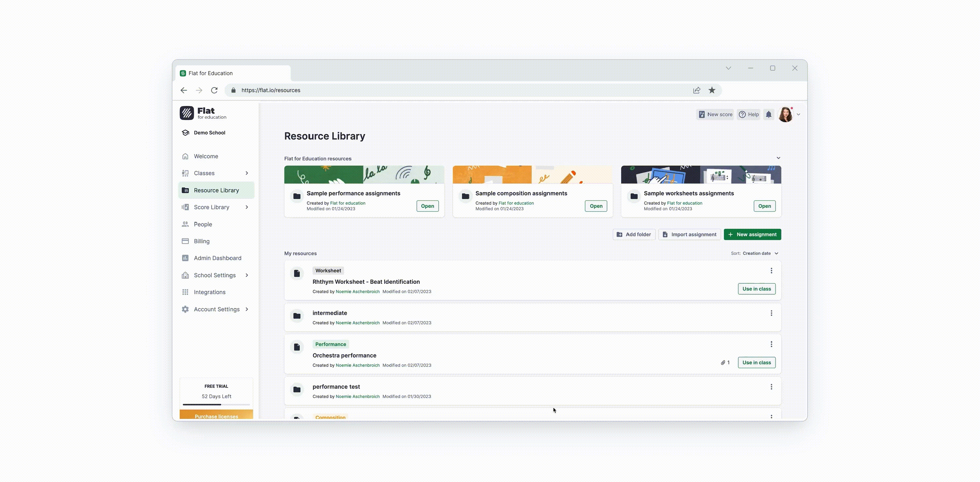This screenshot has height=482, width=980.
Task: Click New assignment button
Action: pyautogui.click(x=753, y=234)
